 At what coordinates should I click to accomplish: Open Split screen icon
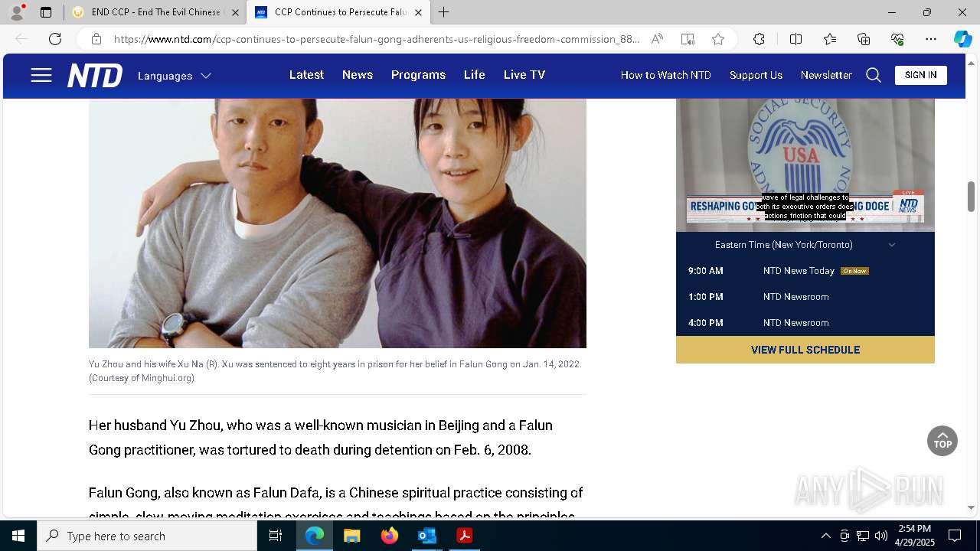tap(795, 39)
